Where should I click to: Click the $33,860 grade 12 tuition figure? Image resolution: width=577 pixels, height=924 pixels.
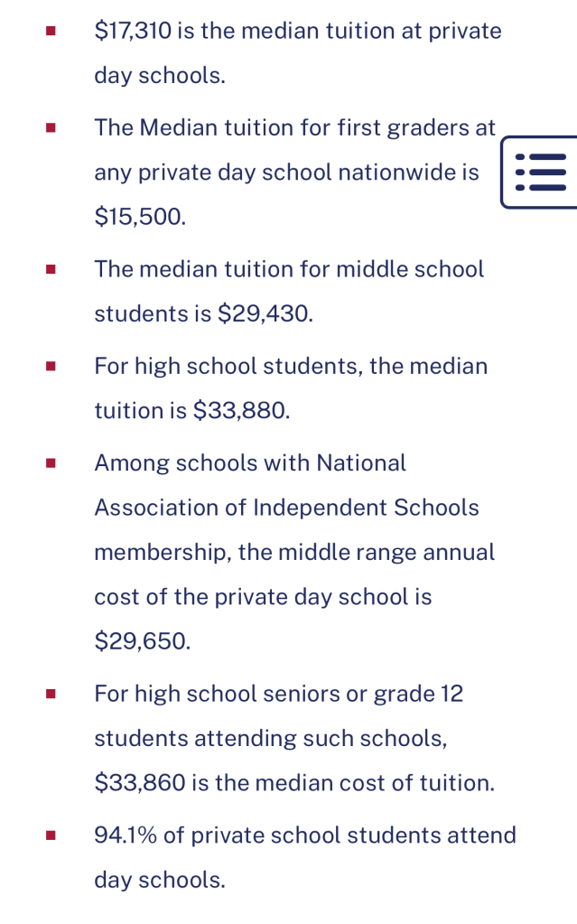[x=140, y=782]
